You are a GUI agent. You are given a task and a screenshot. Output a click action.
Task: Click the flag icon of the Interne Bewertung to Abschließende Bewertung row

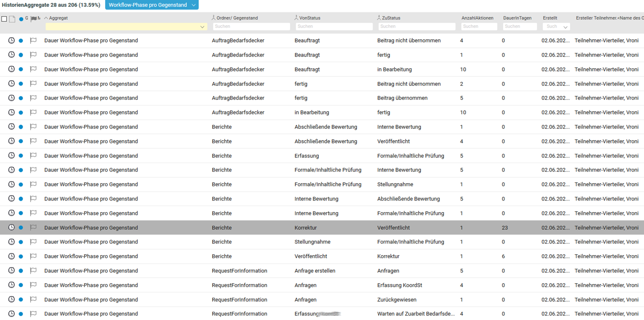tap(33, 199)
